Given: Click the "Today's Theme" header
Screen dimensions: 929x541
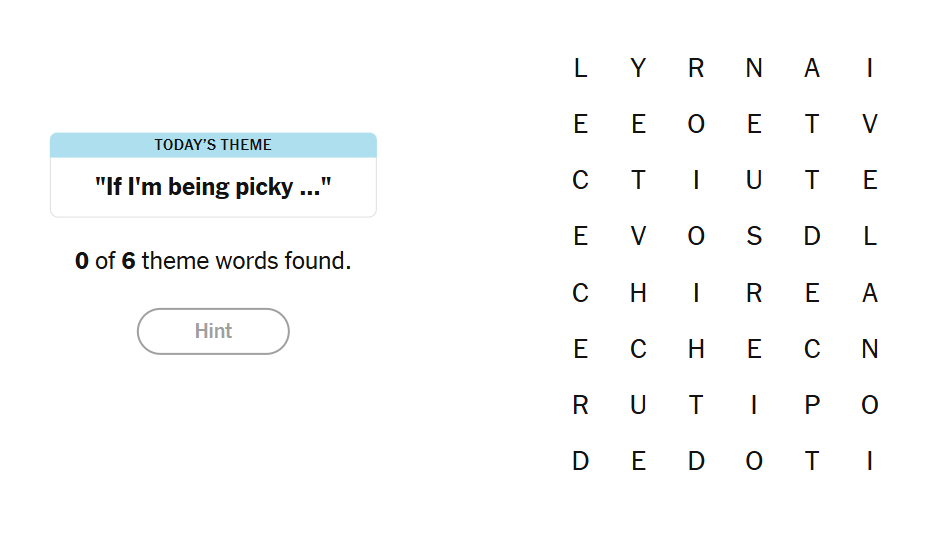Looking at the screenshot, I should click(213, 145).
